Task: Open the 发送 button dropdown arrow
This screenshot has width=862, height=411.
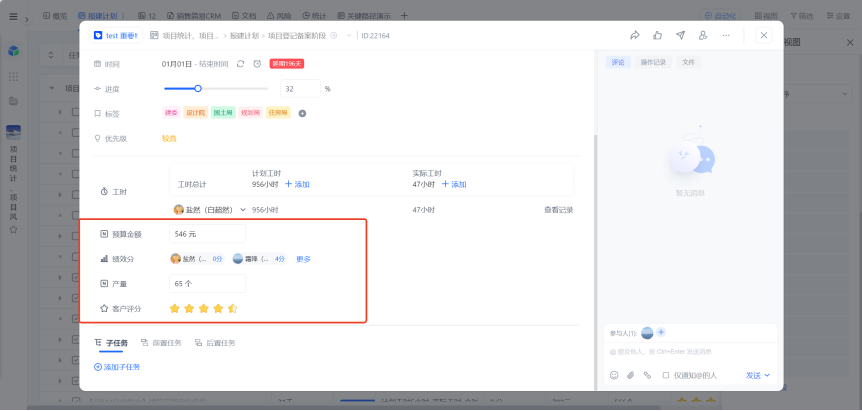Action: coord(767,375)
